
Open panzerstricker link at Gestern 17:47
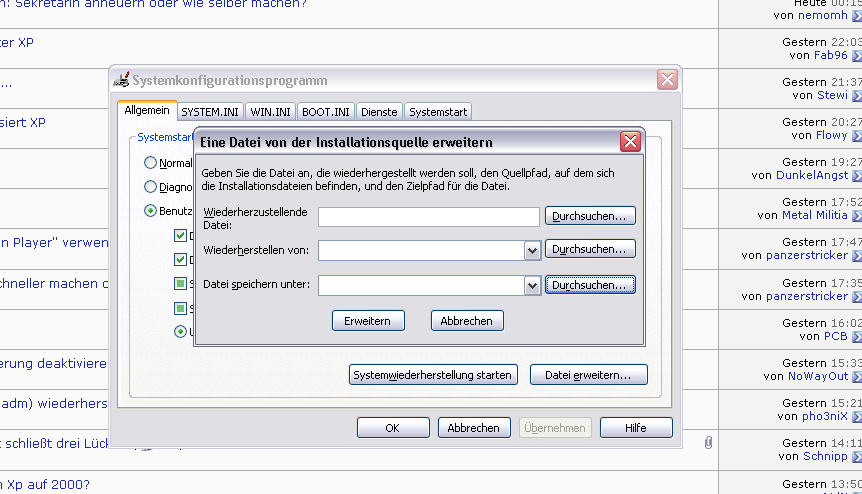[807, 256]
